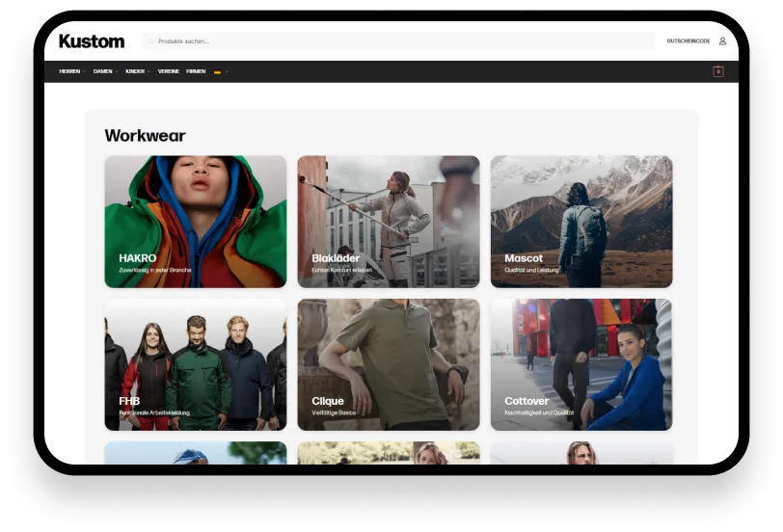
Task: Open the Blakläder brand card
Action: pyautogui.click(x=389, y=222)
